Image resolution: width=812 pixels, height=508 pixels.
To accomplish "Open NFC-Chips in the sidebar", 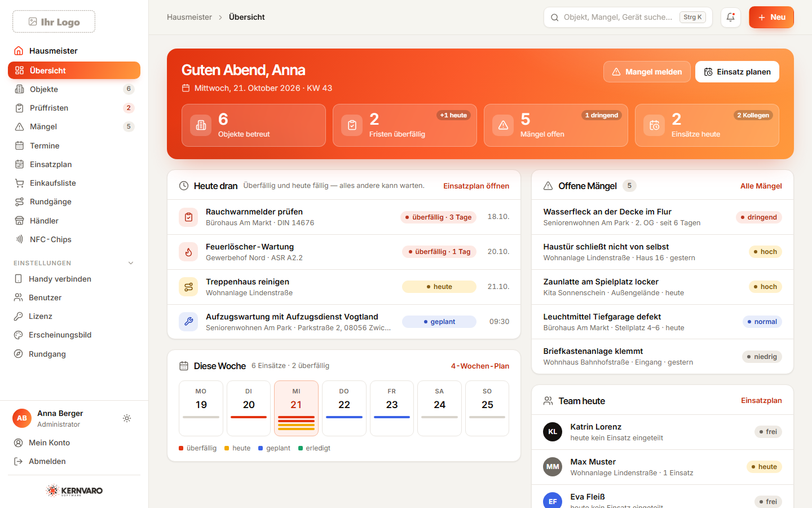I will tap(74, 239).
